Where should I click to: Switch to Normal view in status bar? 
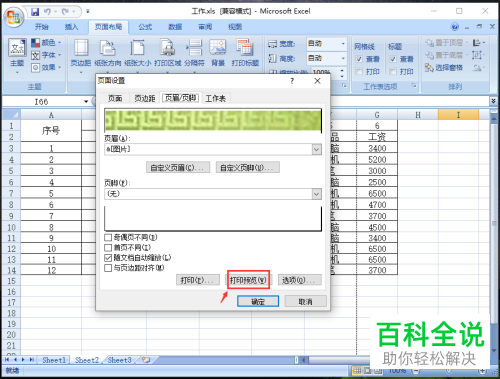tap(357, 371)
